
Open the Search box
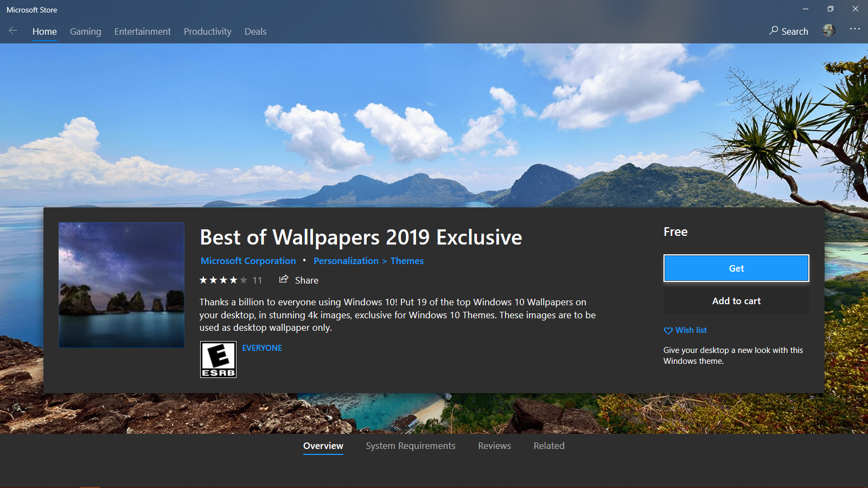click(788, 31)
